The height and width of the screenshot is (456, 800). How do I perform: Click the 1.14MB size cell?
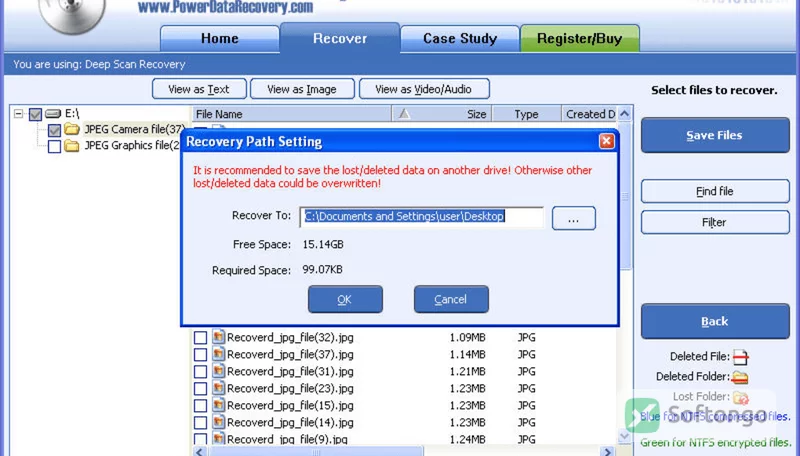tap(467, 354)
